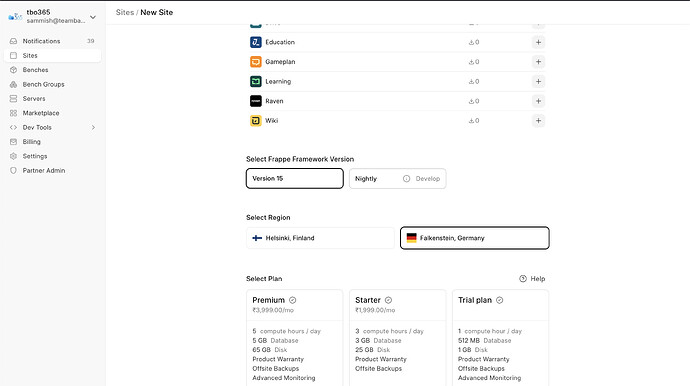Viewport: 690px width, 386px height.
Task: Click the Billing card icon
Action: coord(13,142)
